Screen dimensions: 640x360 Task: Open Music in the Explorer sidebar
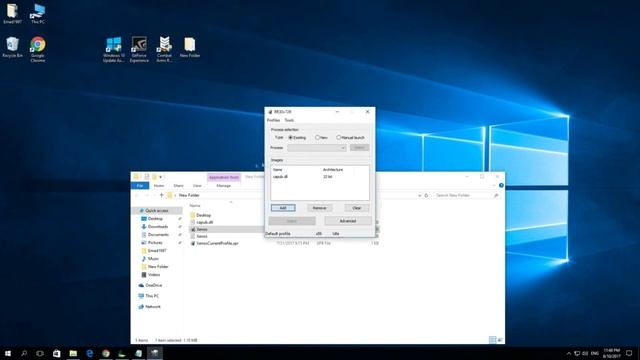153,259
